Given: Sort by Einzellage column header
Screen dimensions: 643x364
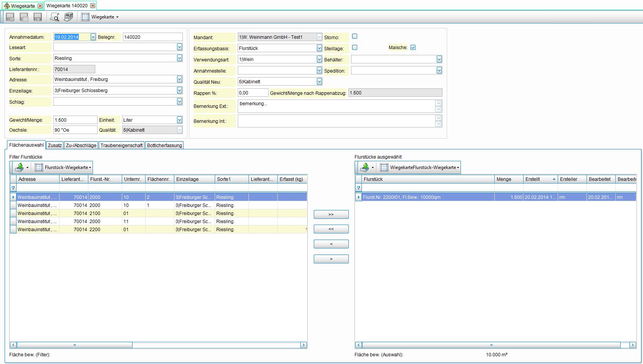Looking at the screenshot, I should 194,179.
